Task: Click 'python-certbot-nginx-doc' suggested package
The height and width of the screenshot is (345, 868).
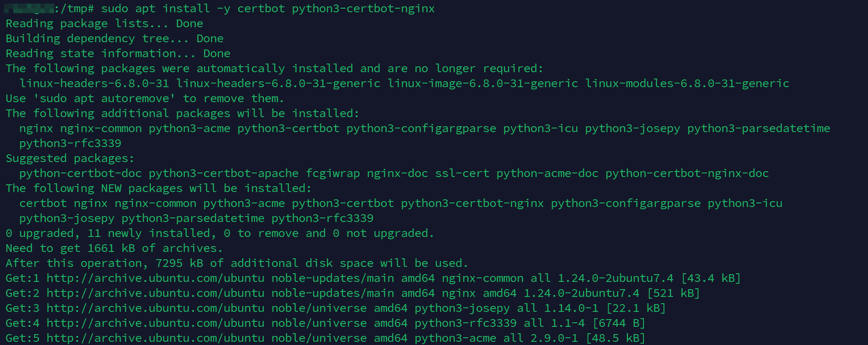Action: [687, 173]
